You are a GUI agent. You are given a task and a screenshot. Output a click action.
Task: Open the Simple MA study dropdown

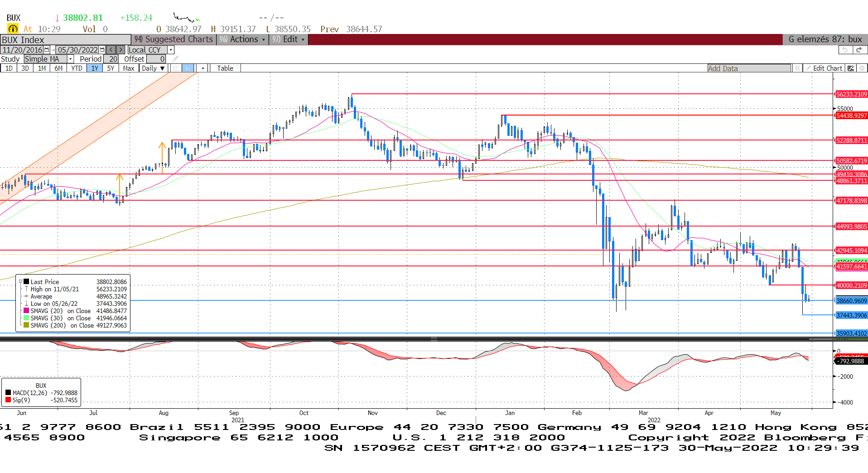click(70, 59)
